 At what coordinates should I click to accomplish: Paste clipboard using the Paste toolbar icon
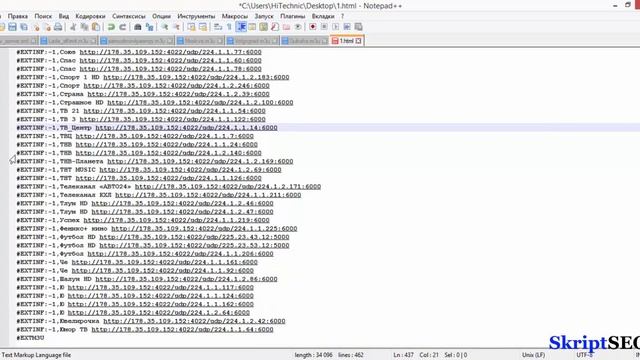(x=96, y=27)
